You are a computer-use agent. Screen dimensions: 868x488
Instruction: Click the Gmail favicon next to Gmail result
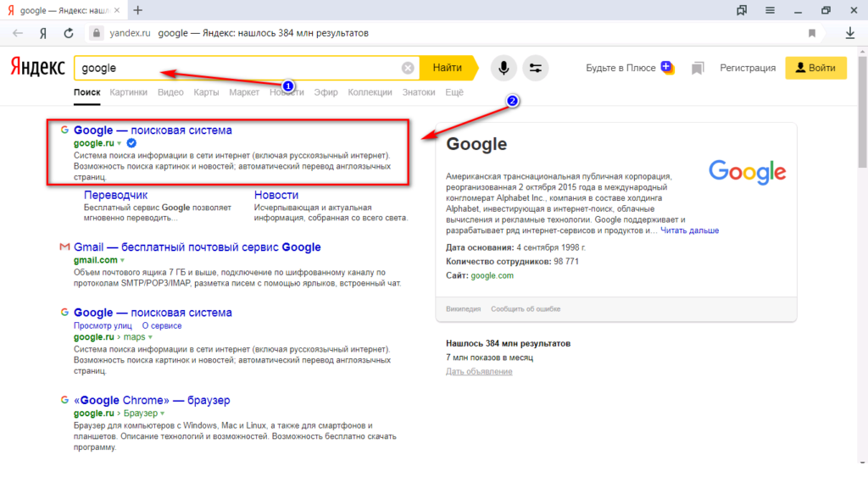(x=64, y=247)
